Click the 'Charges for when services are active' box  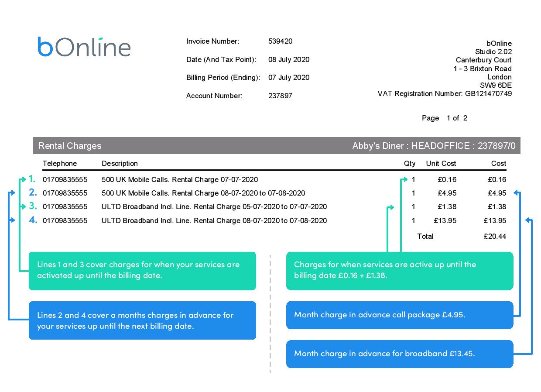pos(400,271)
